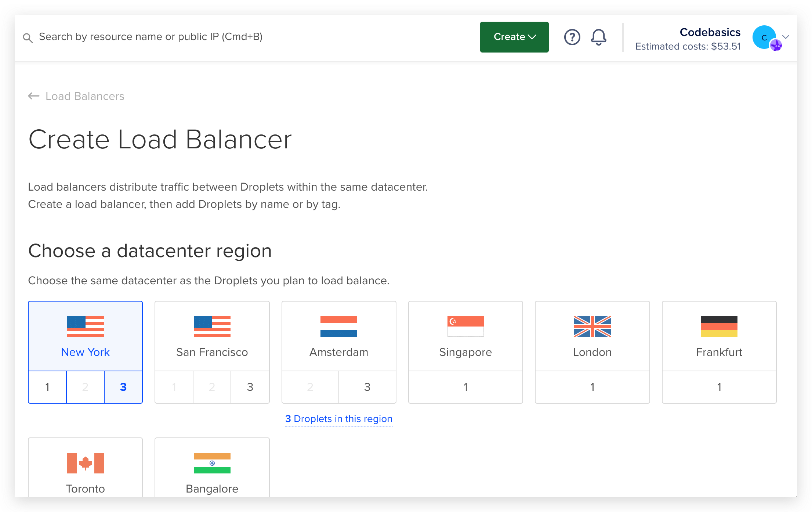Viewport: 812px width, 512px height.
Task: Select datacenter region number 1 for New York
Action: [x=47, y=387]
